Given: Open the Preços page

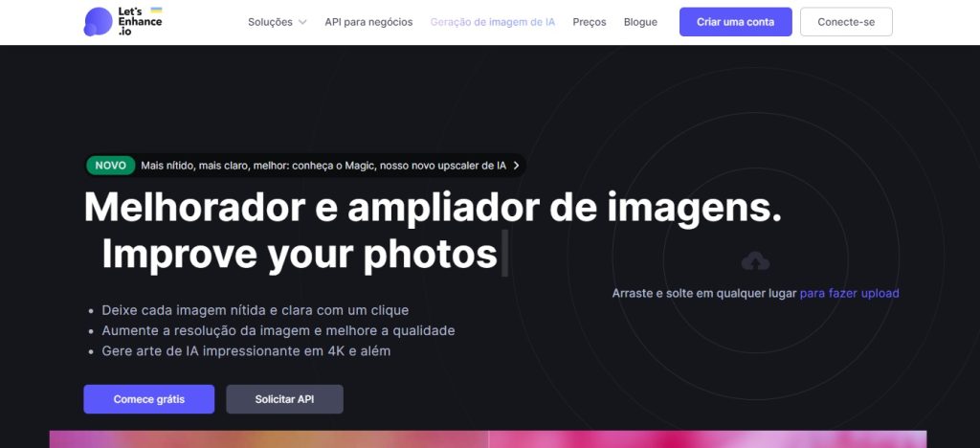Looking at the screenshot, I should tap(590, 22).
